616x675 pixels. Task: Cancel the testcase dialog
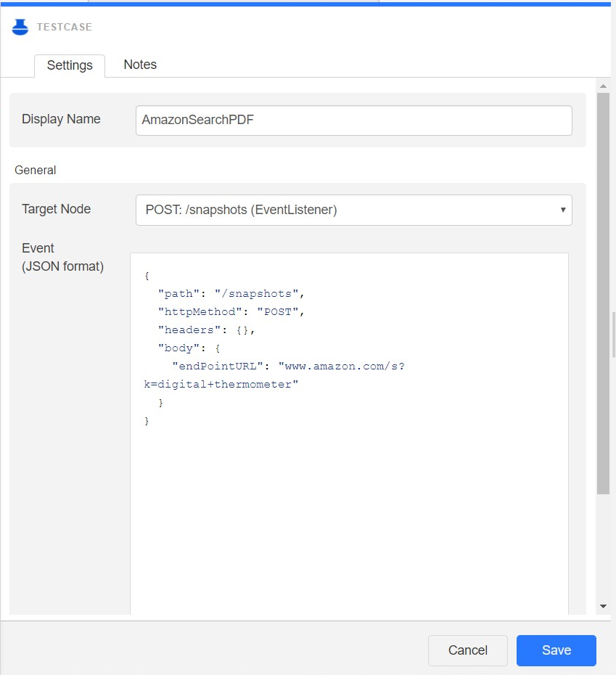(x=467, y=650)
